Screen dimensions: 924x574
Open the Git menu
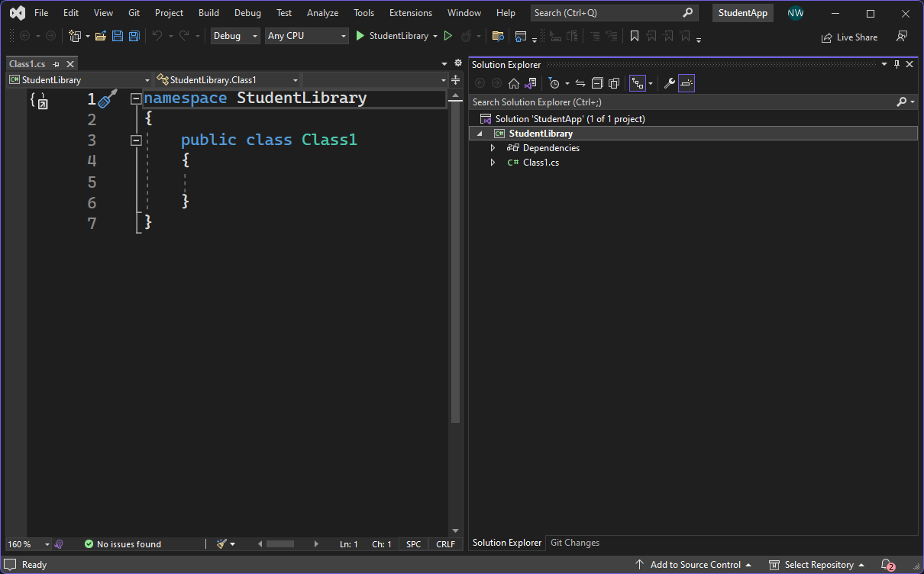[134, 13]
